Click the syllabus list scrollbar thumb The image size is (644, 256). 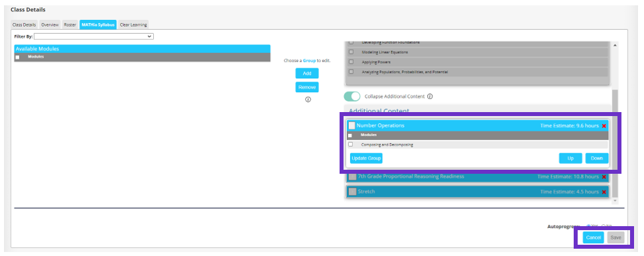[x=615, y=143]
